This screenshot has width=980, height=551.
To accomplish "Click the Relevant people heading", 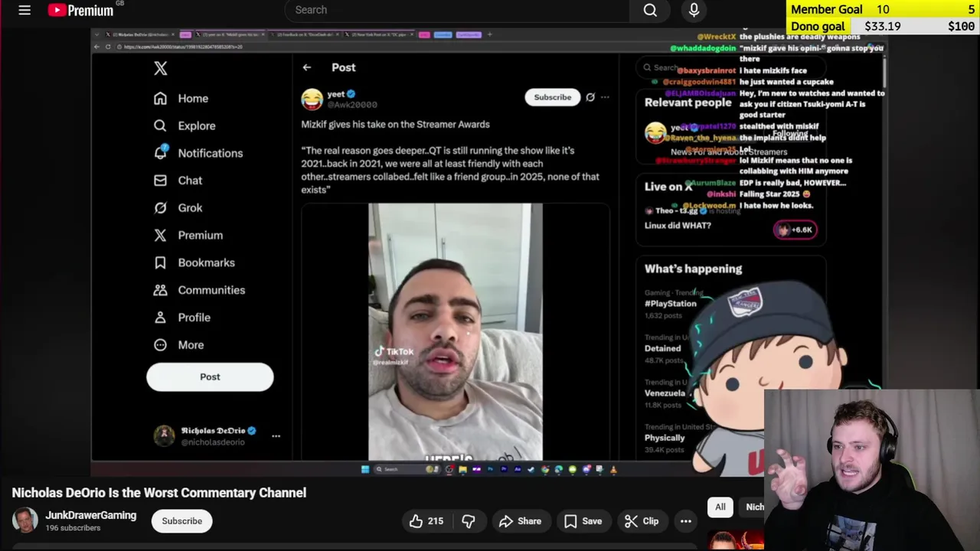I will 688,103.
